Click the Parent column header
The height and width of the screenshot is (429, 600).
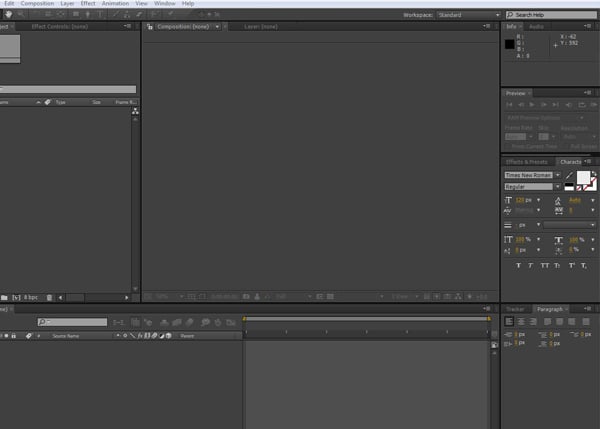point(187,336)
